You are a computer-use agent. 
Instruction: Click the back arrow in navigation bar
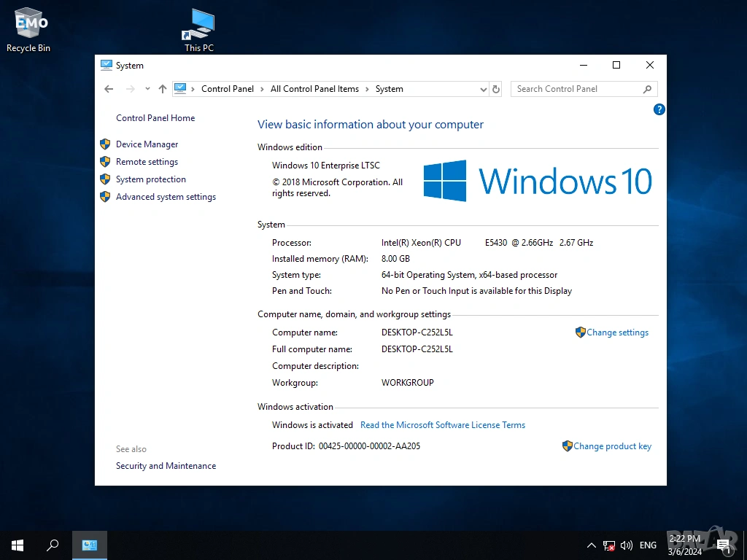coord(109,89)
